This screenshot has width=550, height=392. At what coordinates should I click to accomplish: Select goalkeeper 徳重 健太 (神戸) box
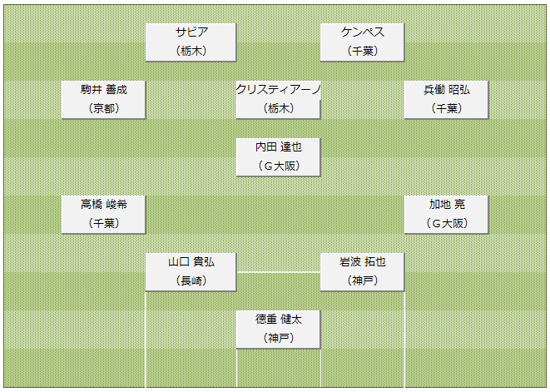[279, 330]
